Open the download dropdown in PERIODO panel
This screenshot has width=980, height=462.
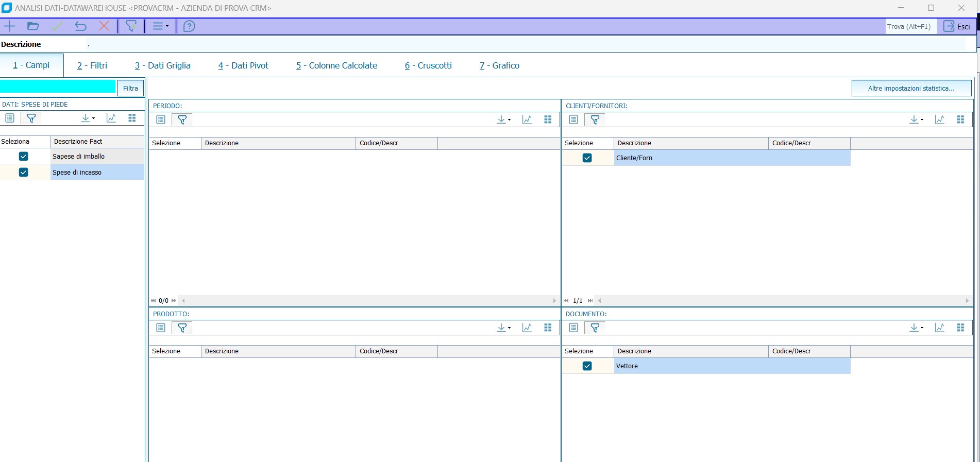(503, 120)
